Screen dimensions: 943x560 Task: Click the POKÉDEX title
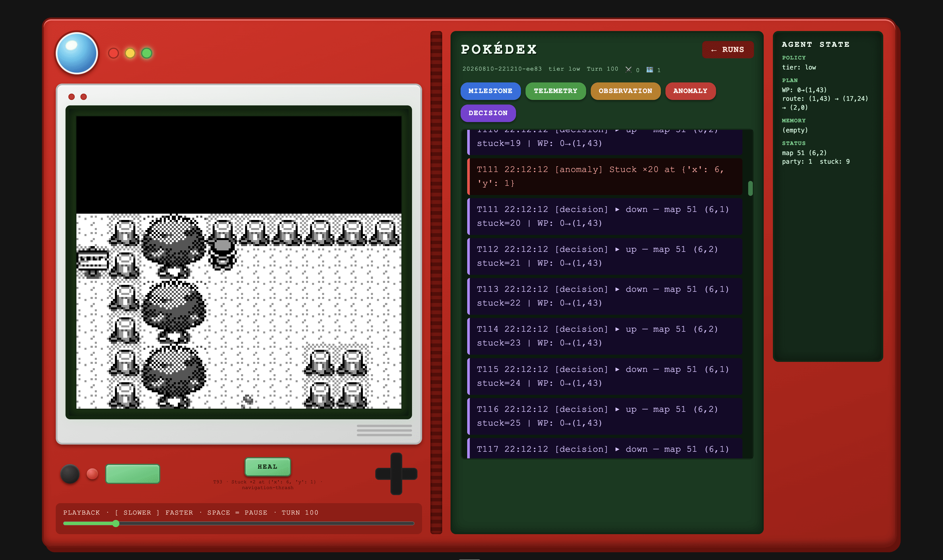pyautogui.click(x=499, y=49)
